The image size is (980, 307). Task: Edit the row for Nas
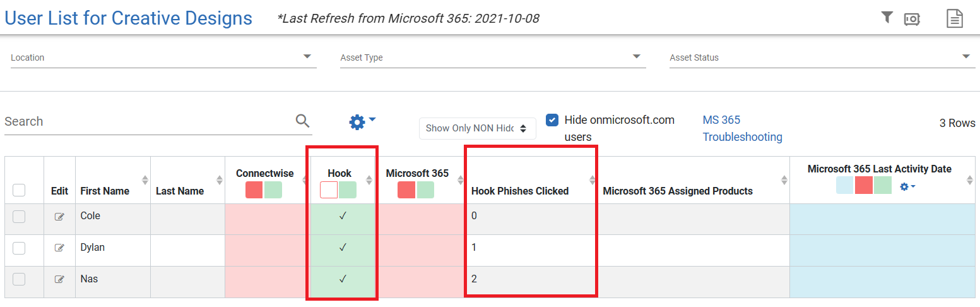coord(59,279)
